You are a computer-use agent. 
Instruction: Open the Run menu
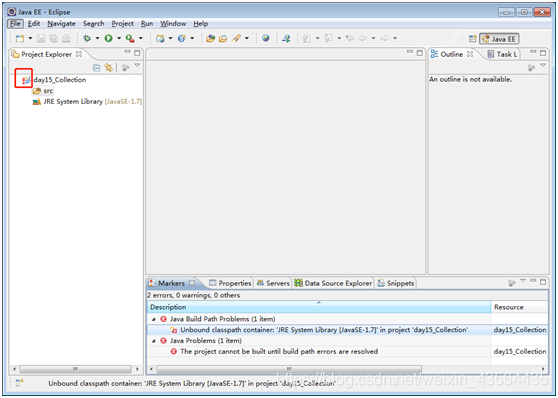coord(147,23)
